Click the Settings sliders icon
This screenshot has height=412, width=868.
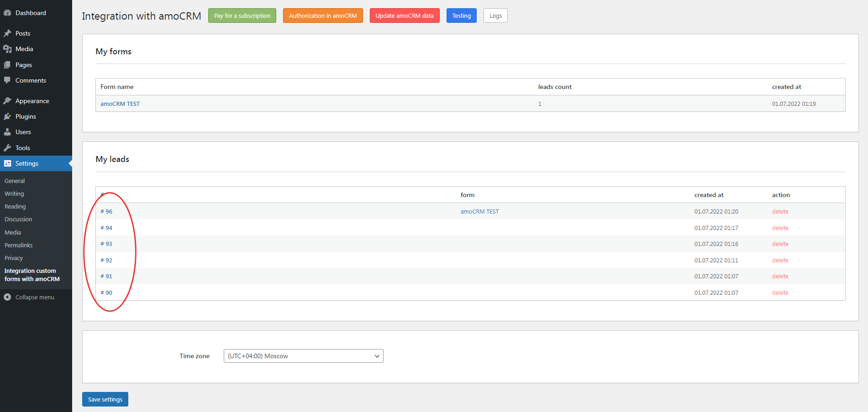coord(7,163)
